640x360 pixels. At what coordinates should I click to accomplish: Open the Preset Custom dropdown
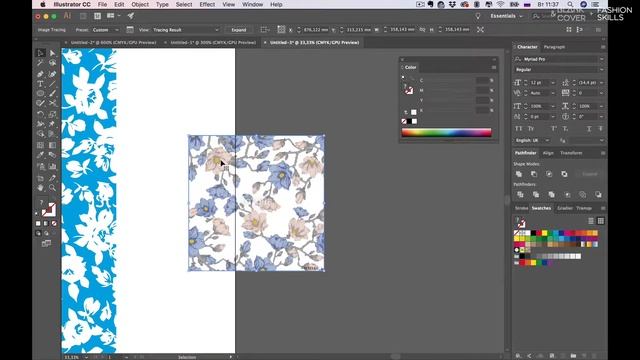[x=106, y=30]
